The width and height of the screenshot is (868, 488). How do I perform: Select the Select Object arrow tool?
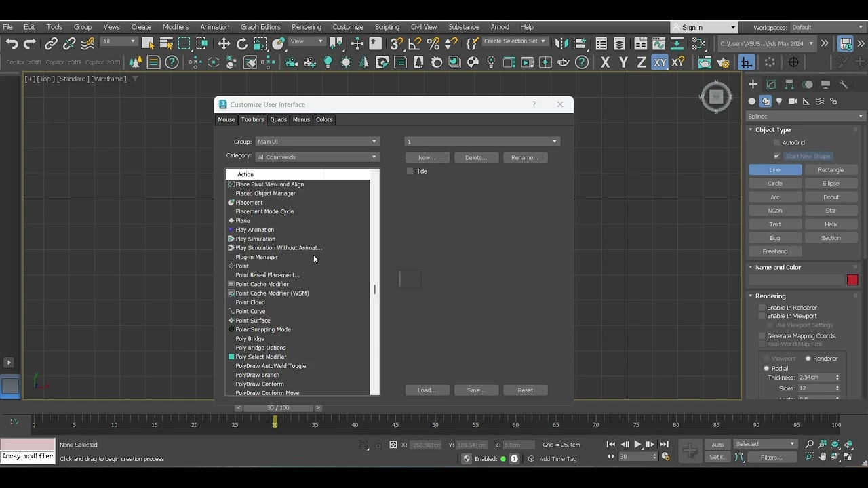[x=148, y=43]
